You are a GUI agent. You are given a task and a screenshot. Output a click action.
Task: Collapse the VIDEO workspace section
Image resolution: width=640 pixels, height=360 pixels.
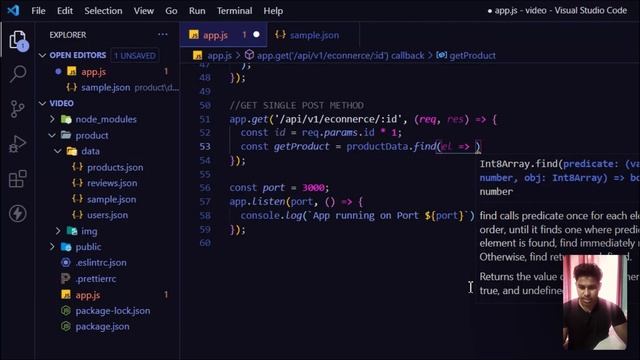point(42,103)
